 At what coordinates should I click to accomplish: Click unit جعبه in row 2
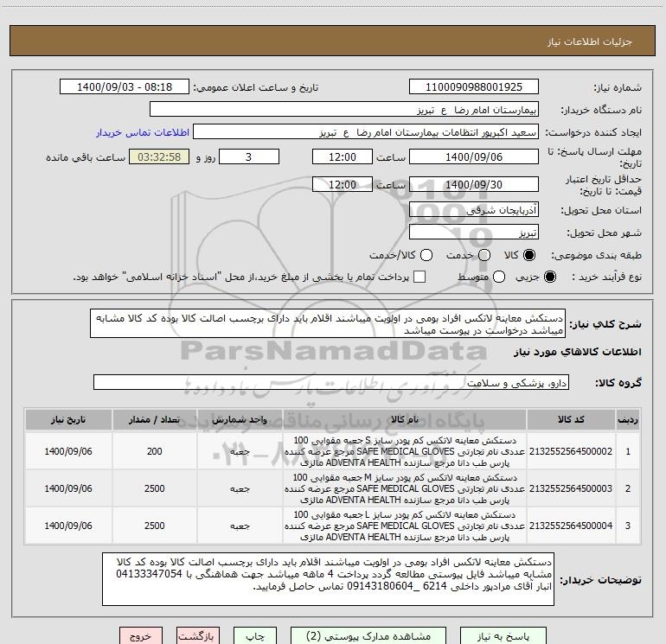(240, 489)
